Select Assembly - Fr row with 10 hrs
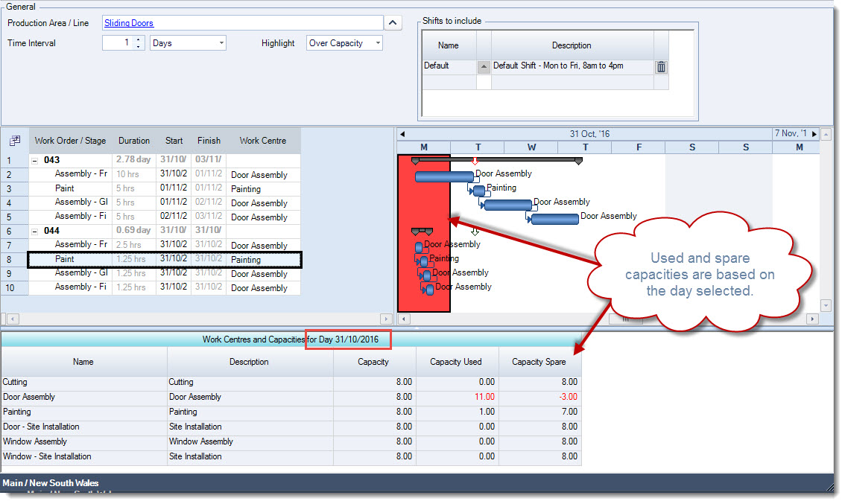Viewport: 845px width, 504px height. 165,174
